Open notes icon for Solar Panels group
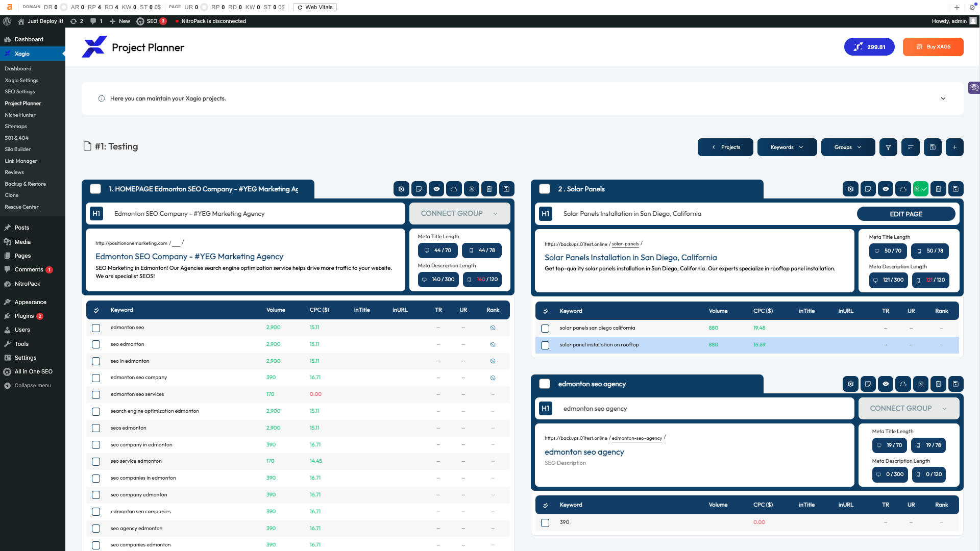The width and height of the screenshot is (980, 551). 868,189
